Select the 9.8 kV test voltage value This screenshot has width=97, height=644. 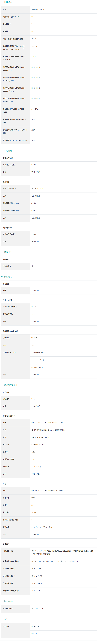(x=34, y=165)
